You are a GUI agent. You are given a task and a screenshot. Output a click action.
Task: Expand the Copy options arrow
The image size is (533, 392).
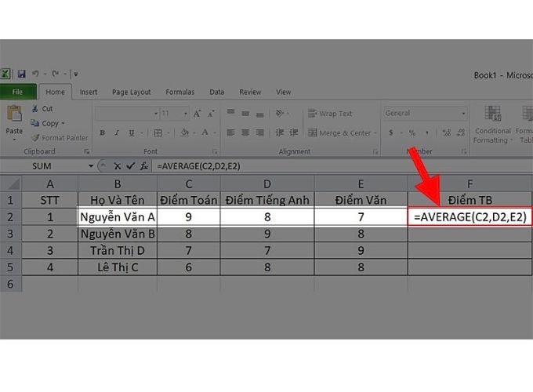63,123
